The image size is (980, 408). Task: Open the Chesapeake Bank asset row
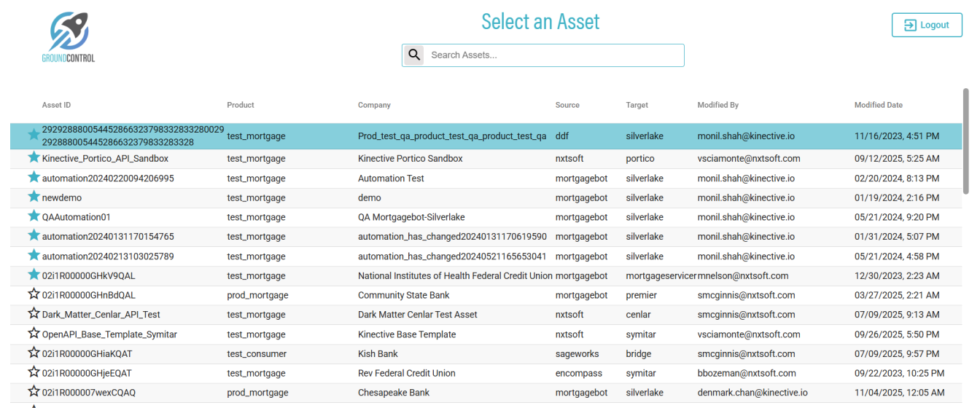[x=394, y=393]
